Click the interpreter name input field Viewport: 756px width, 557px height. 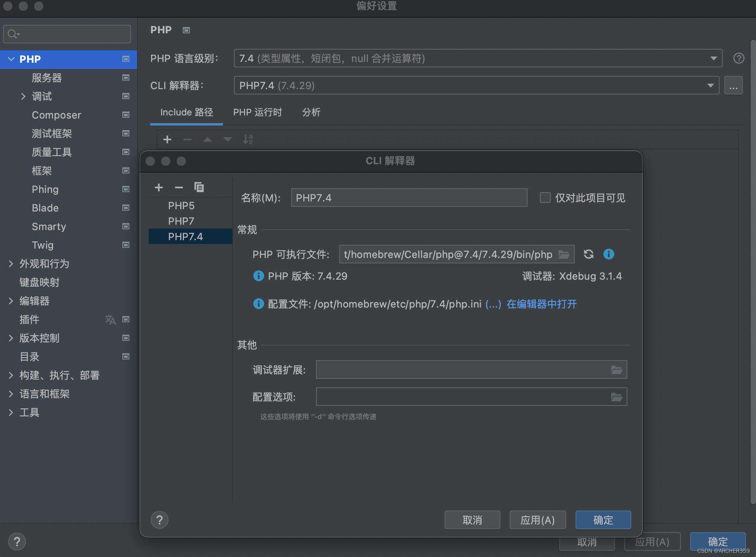[x=409, y=198]
